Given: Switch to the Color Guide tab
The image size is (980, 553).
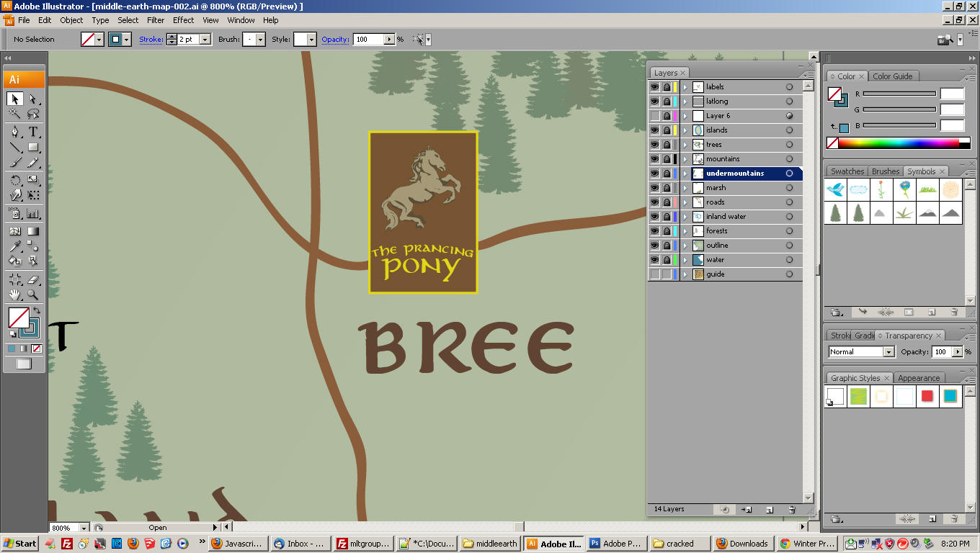Looking at the screenshot, I should coord(892,76).
